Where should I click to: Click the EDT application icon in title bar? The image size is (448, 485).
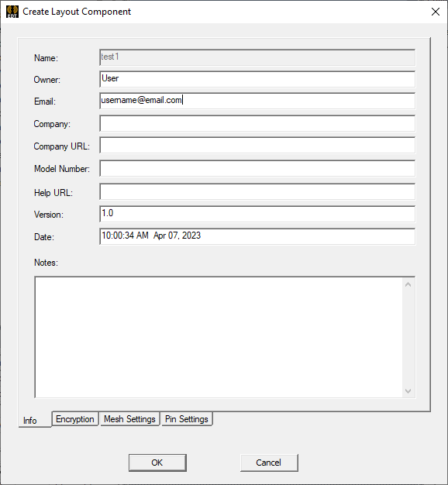(x=12, y=12)
